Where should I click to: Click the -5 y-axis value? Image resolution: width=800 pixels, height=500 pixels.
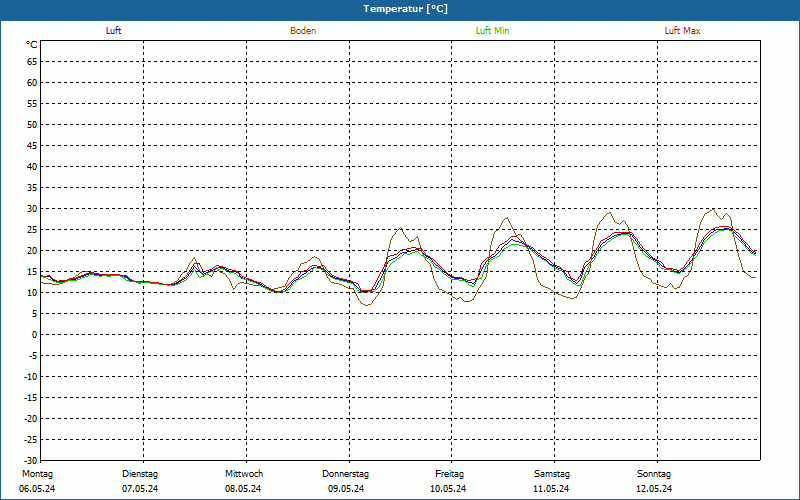33,356
